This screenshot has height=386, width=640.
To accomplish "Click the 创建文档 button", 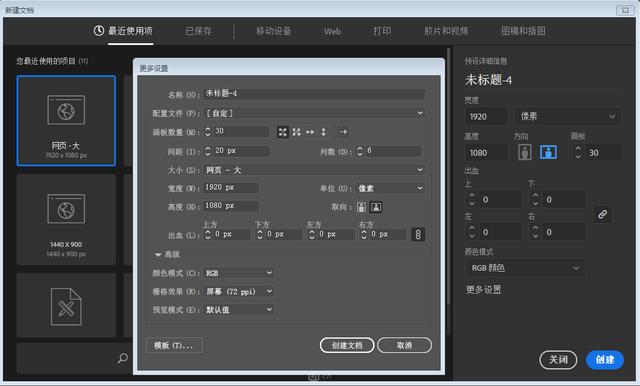I will point(347,345).
